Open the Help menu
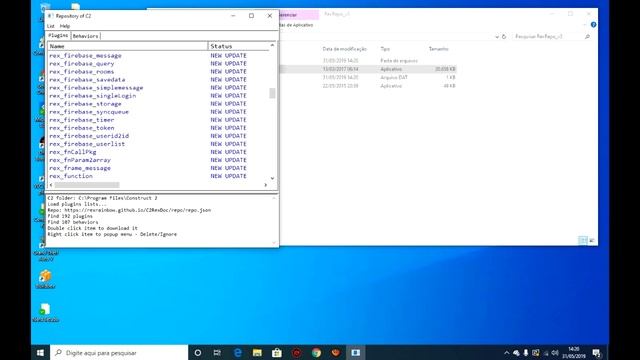This screenshot has height=360, width=640. point(65,26)
